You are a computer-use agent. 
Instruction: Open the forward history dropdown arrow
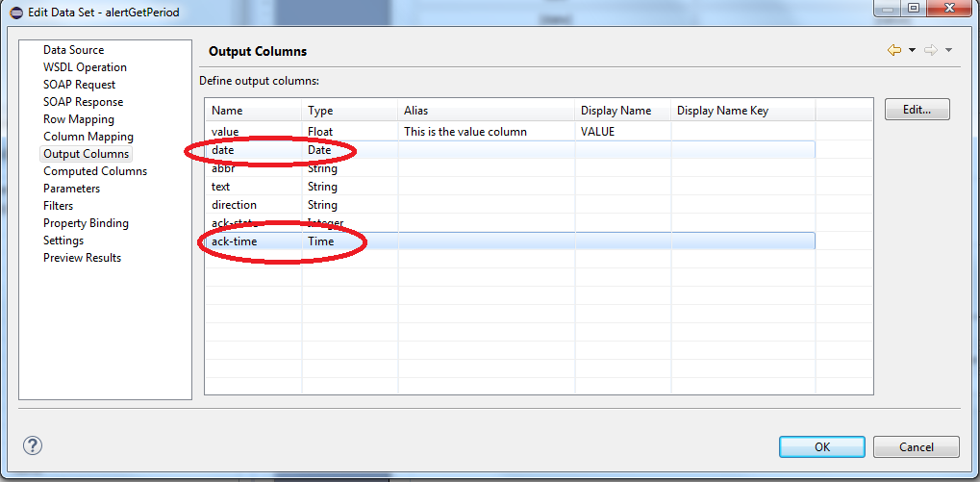(x=948, y=50)
